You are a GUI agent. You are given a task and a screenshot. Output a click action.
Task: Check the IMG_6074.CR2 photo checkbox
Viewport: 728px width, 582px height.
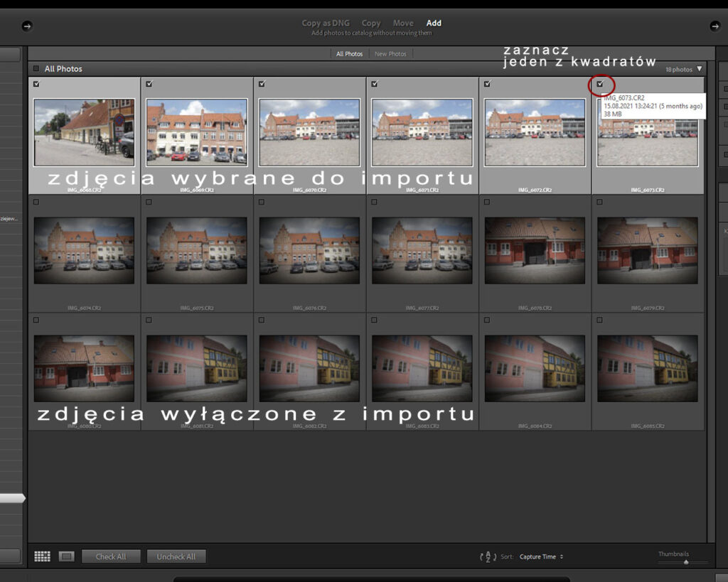(36, 203)
